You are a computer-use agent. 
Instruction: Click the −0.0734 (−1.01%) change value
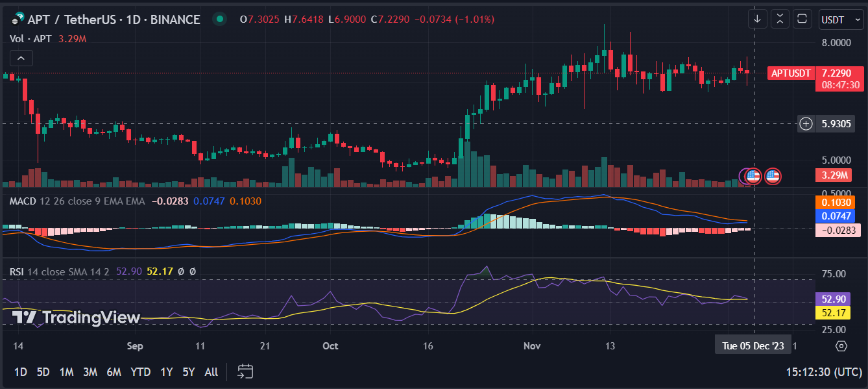coord(455,19)
